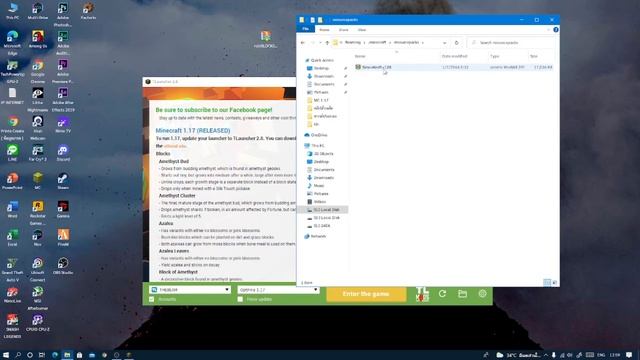
Task: Expand the address bar history dropdown
Action: pyautogui.click(x=444, y=42)
